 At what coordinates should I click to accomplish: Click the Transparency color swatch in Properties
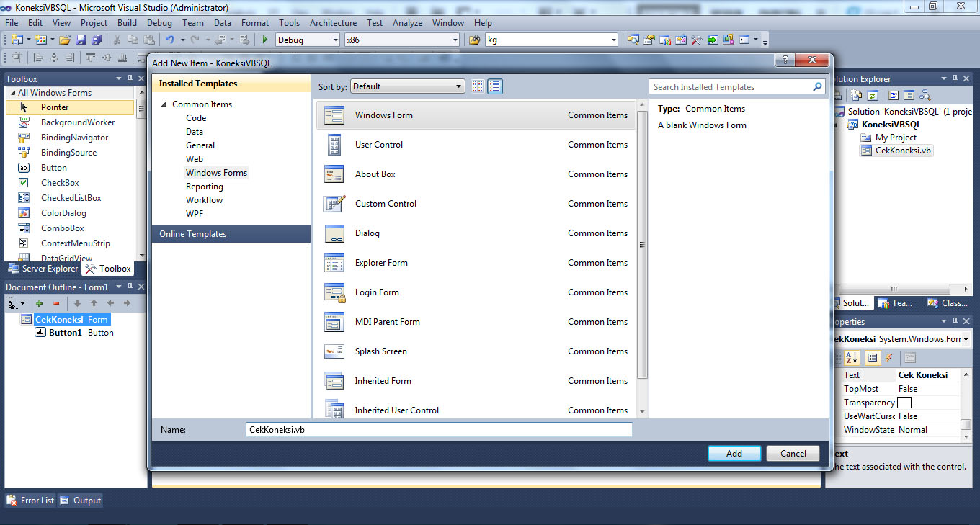point(904,403)
